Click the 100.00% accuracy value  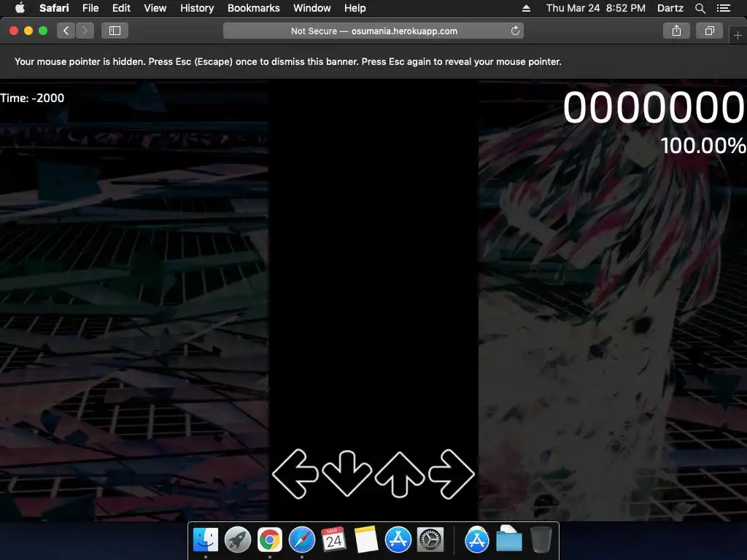click(703, 145)
